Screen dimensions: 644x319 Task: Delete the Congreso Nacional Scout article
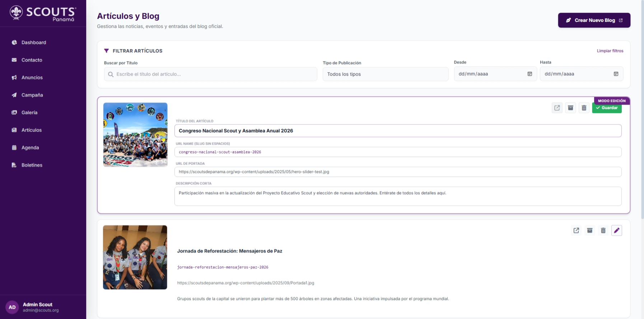coord(584,108)
